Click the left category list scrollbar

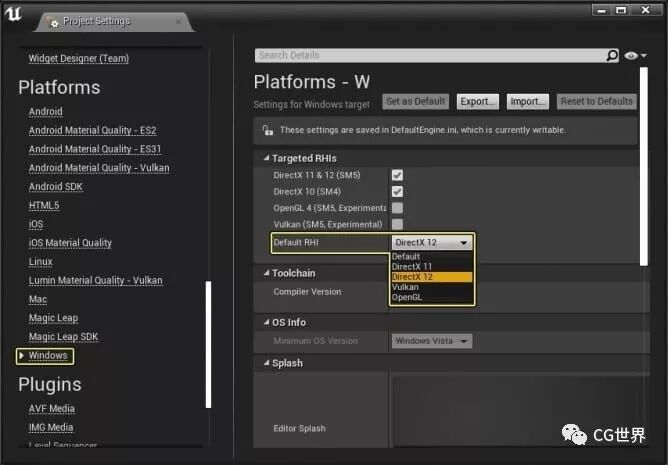tap(208, 344)
